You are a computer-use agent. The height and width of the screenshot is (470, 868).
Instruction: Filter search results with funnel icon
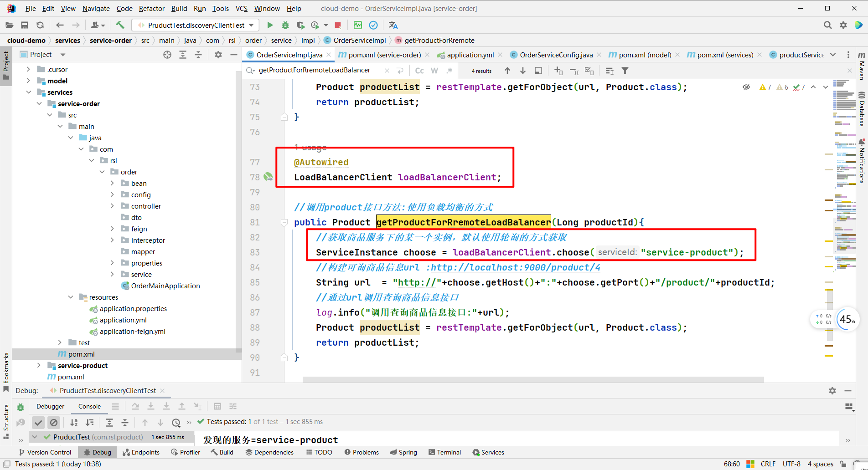click(x=625, y=71)
